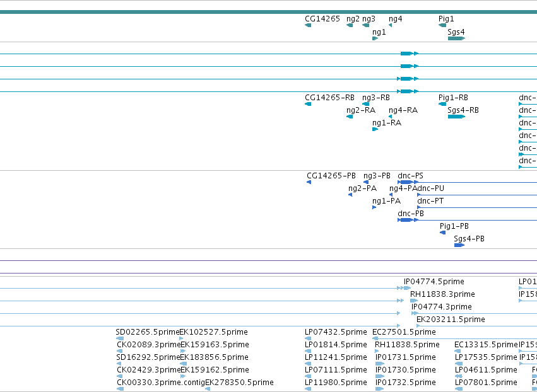The height and width of the screenshot is (392, 537).
Task: Click the EK183856.5prime EST label
Action: (x=214, y=357)
